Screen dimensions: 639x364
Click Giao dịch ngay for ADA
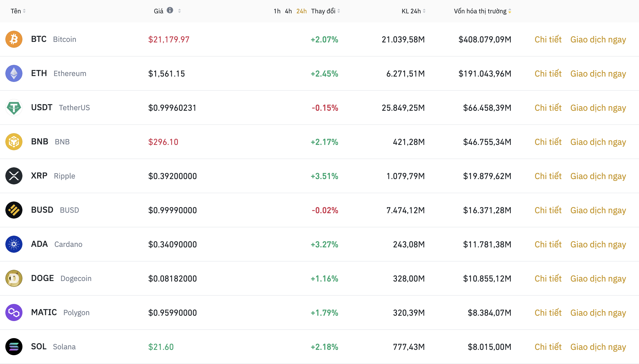pos(598,245)
